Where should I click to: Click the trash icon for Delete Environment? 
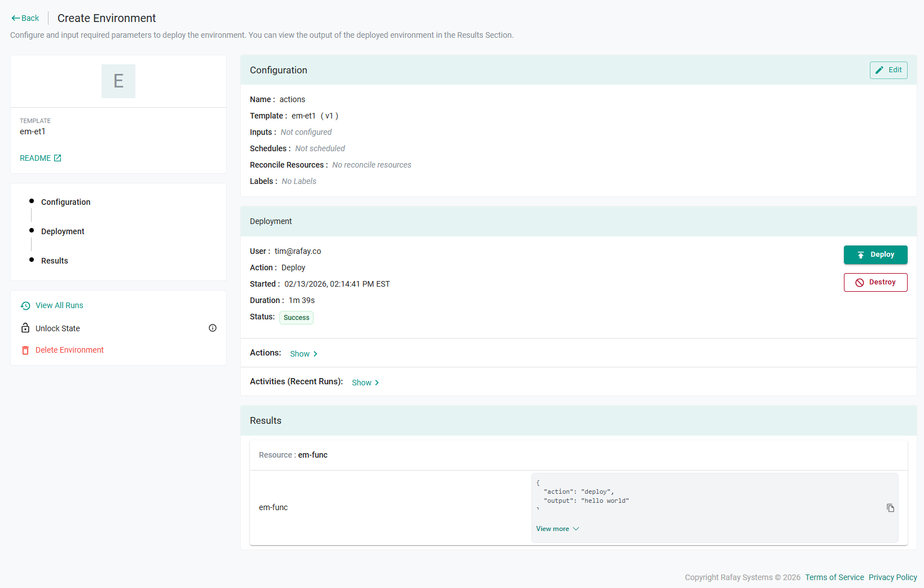coord(25,350)
